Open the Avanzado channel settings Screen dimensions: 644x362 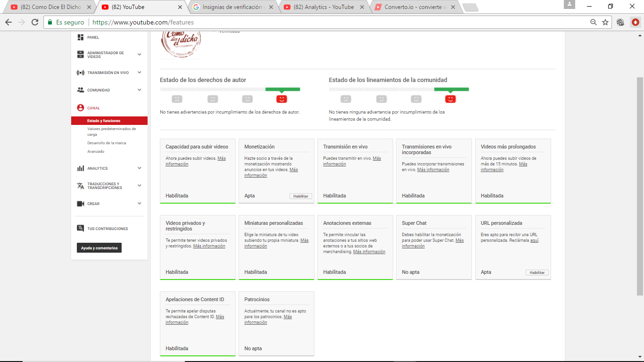[x=96, y=151]
